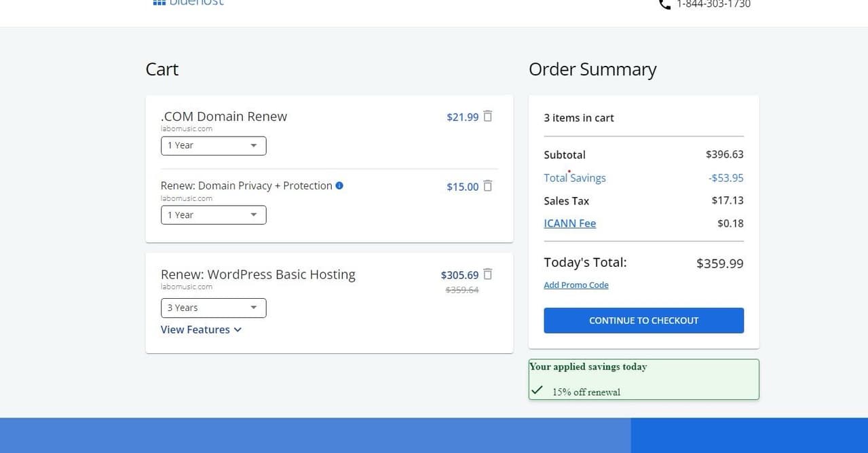Viewport: 868px width, 453px height.
Task: Click the Order Summary heading
Action: (592, 69)
